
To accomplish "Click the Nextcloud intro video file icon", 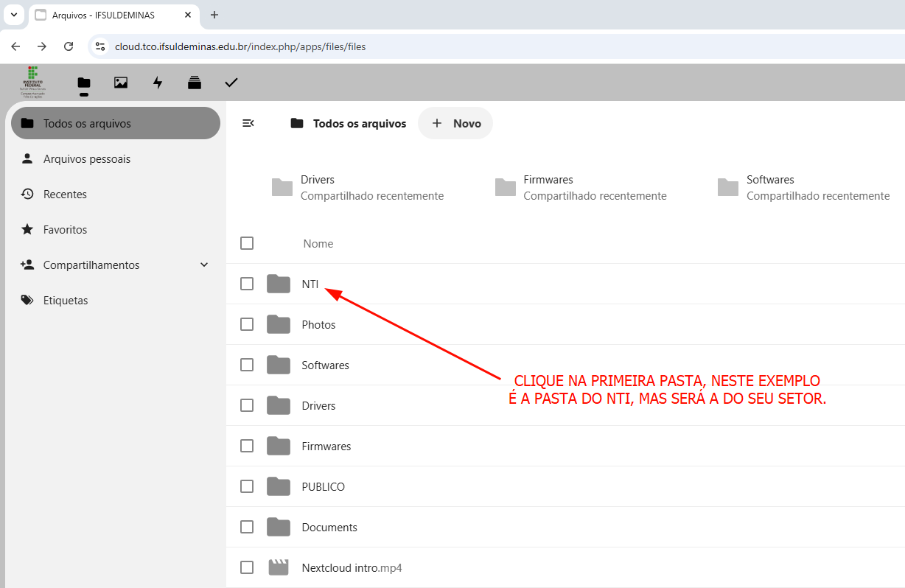I will pos(279,567).
